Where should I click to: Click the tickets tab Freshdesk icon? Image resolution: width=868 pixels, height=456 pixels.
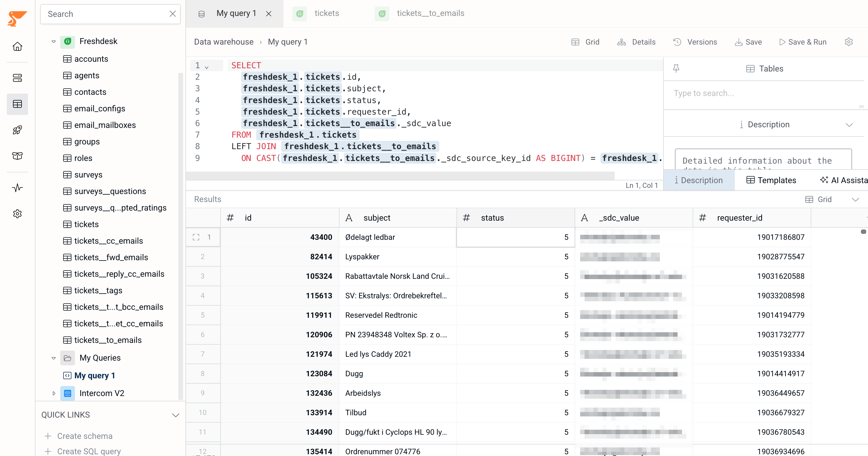pyautogui.click(x=300, y=14)
